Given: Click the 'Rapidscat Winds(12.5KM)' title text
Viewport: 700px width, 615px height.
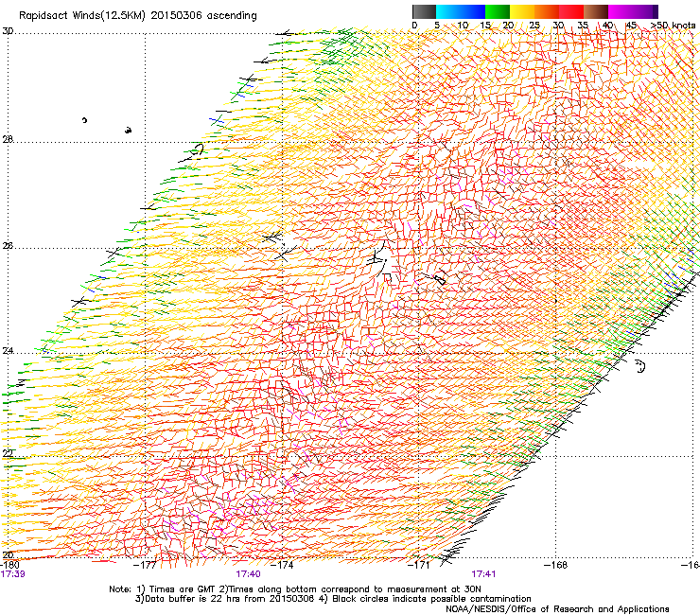Looking at the screenshot, I should coord(82,16).
